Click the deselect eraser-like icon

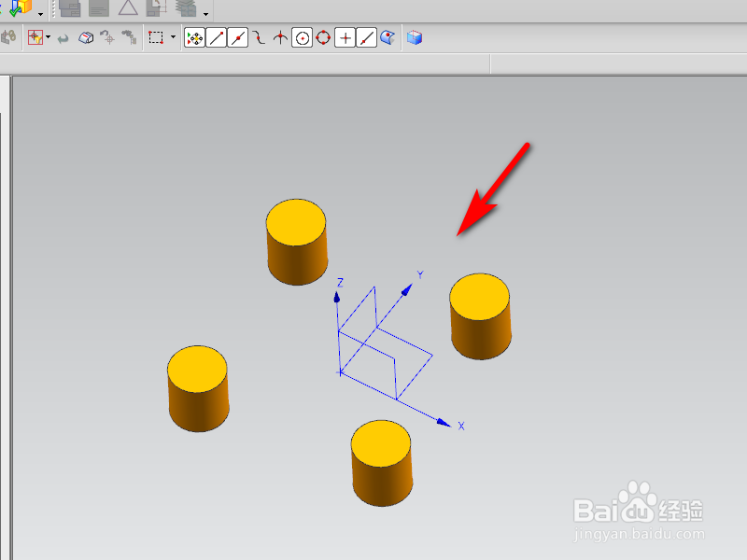click(x=86, y=37)
